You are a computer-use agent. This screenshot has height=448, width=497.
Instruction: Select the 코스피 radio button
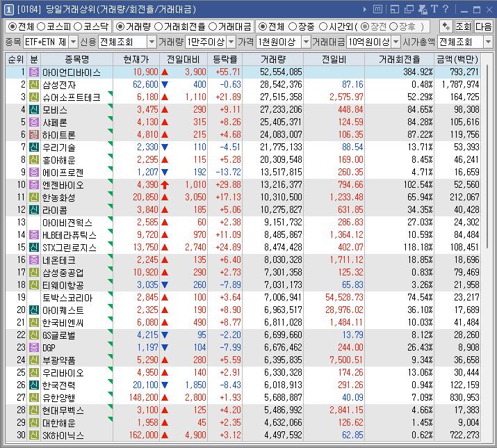41,26
